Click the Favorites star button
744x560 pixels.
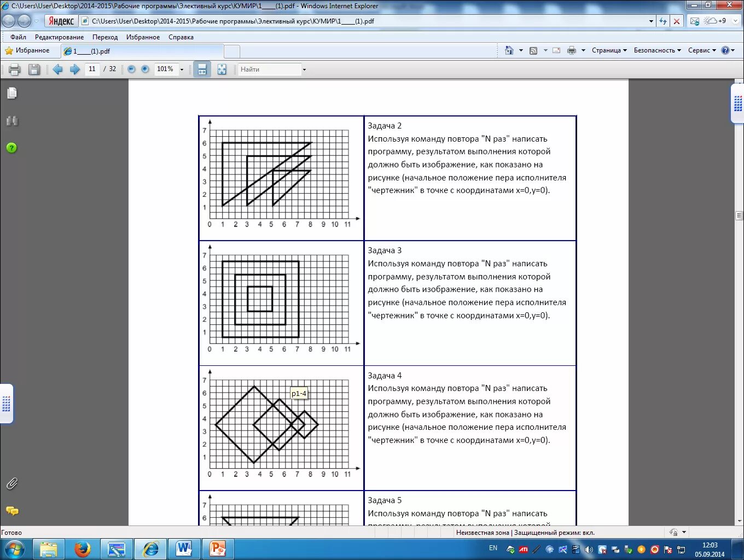coord(27,50)
